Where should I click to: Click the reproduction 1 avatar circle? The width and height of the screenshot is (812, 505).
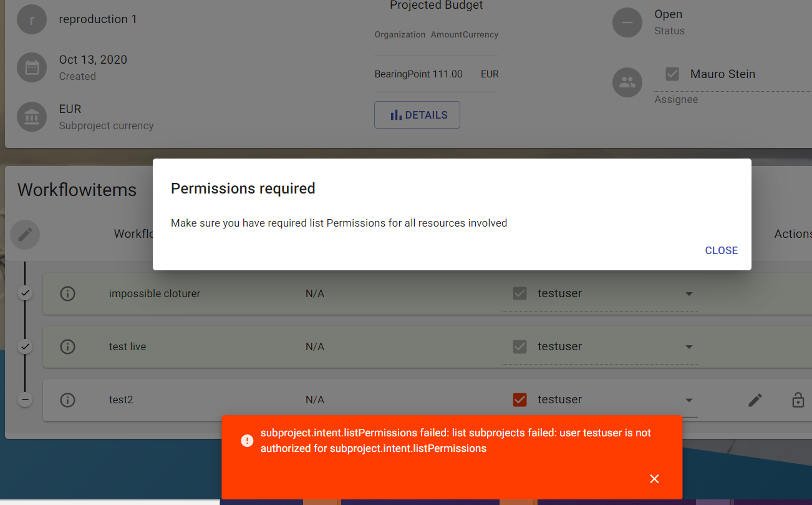32,19
